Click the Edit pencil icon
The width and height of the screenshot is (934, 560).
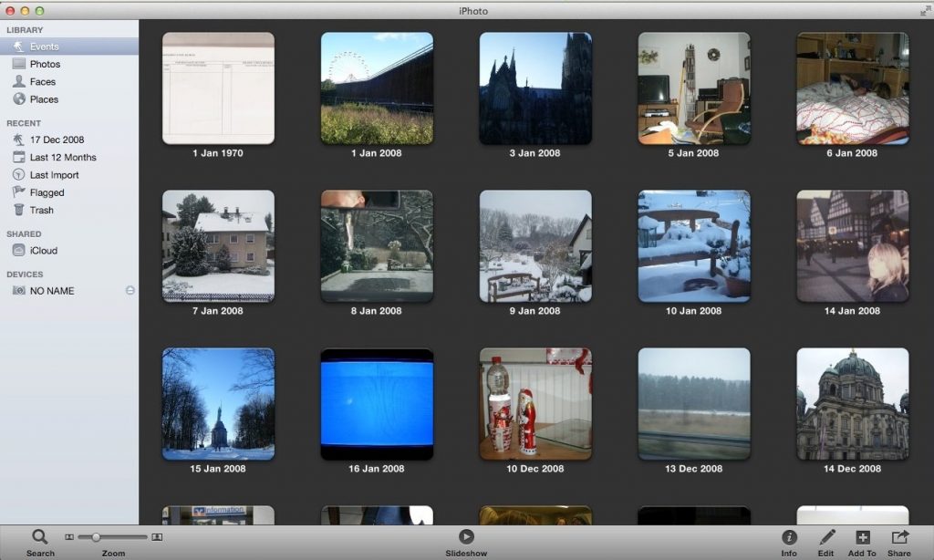point(826,537)
